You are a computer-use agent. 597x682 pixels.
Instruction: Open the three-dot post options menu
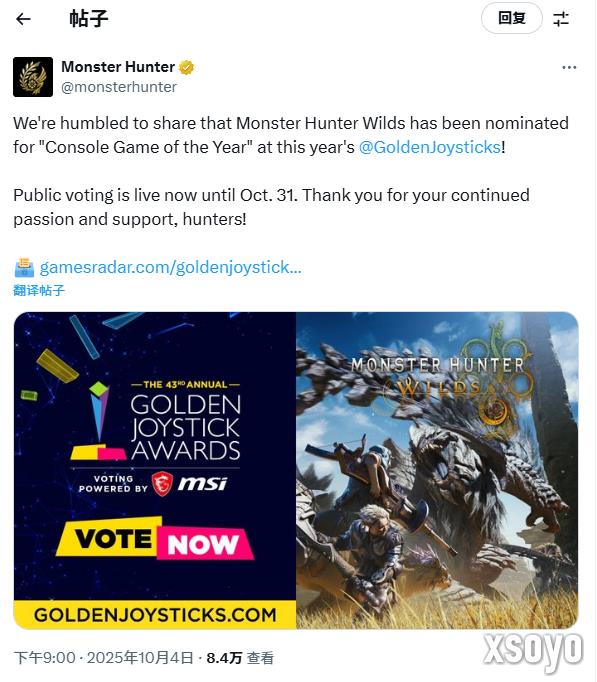click(569, 67)
